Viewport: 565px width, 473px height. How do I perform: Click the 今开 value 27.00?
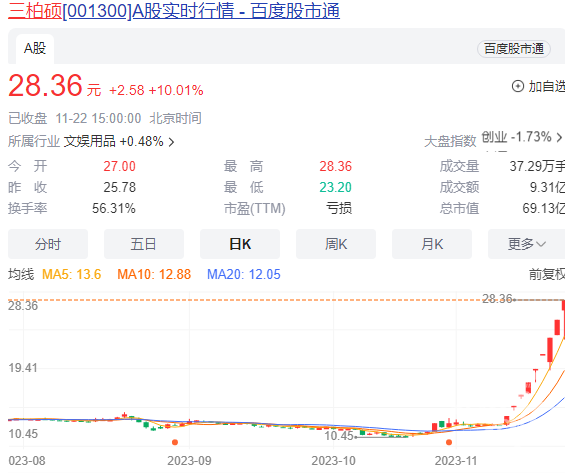click(x=119, y=166)
